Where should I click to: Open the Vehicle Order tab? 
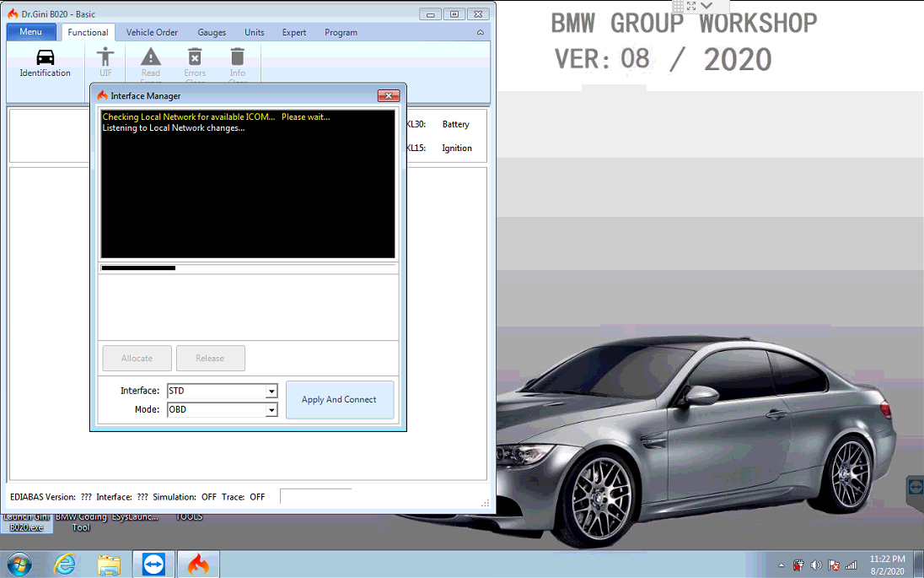tap(152, 32)
